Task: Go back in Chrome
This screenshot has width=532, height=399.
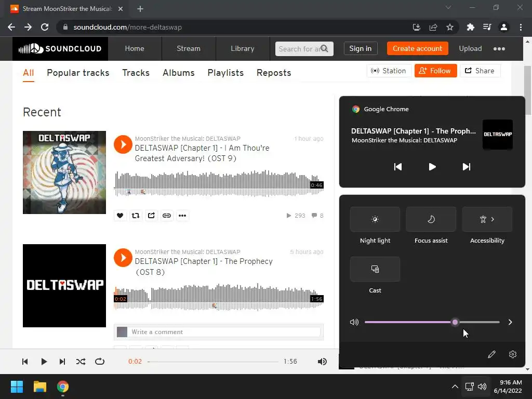Action: click(11, 27)
